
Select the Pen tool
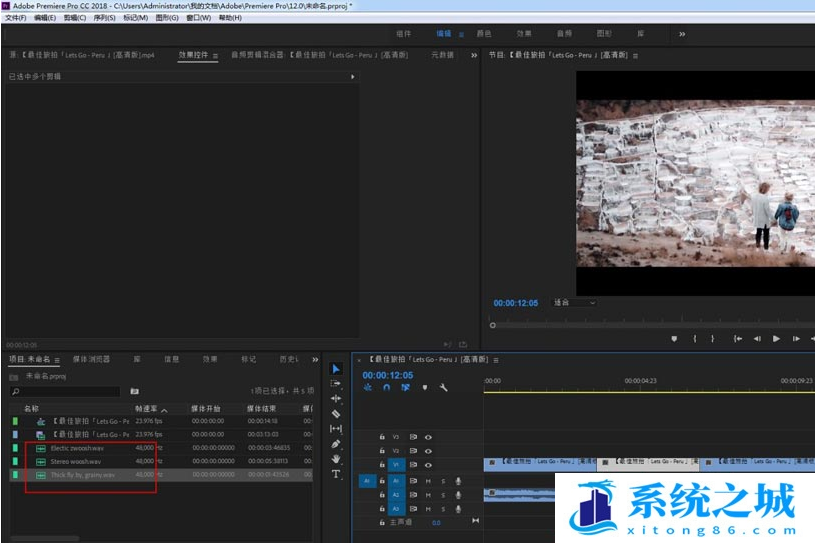coord(336,444)
